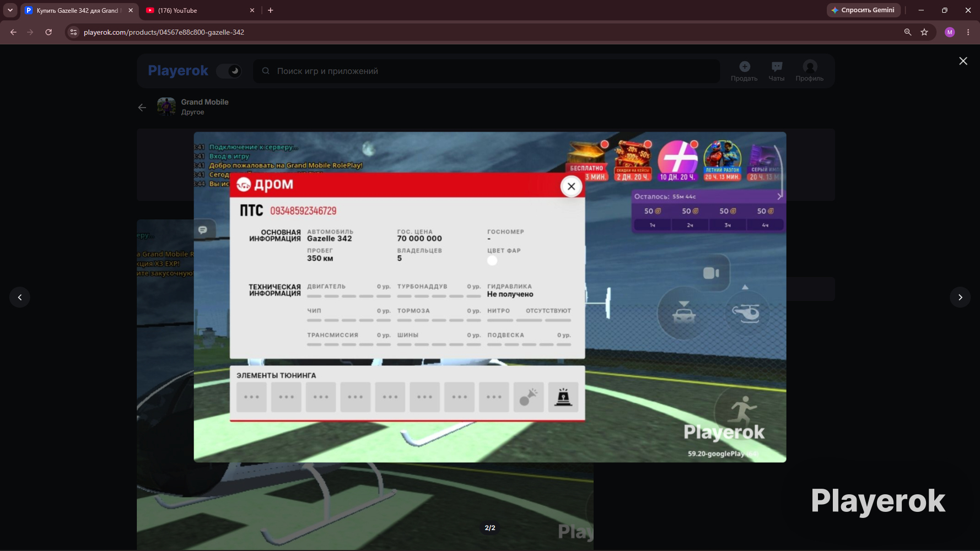980x551 pixels.
Task: Open the case discounts promo icon
Action: (633, 160)
